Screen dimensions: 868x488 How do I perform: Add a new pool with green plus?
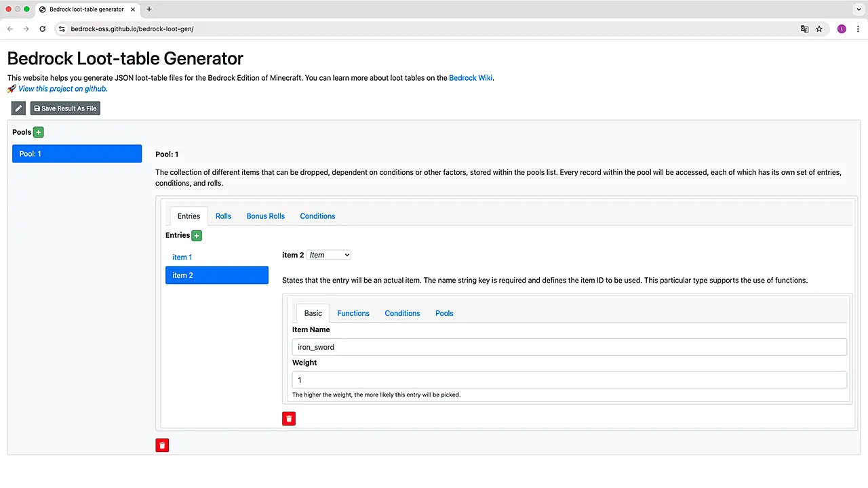click(39, 132)
